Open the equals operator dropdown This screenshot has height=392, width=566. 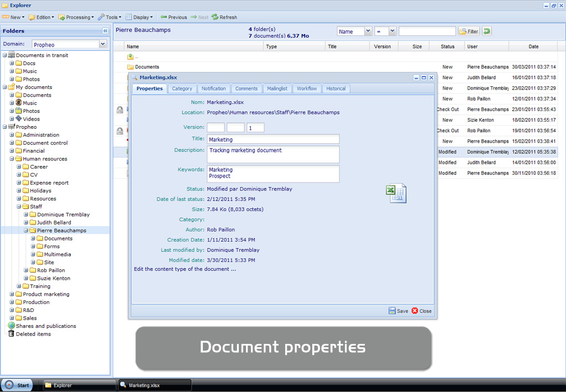392,32
